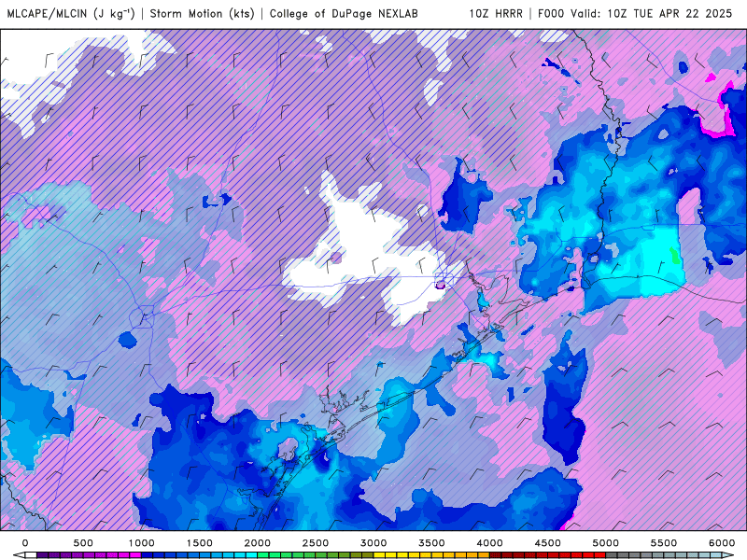The width and height of the screenshot is (747, 560).
Task: Click the MLCAPE/MLCIN (J kg⁻¹) title text
Action: point(71,13)
